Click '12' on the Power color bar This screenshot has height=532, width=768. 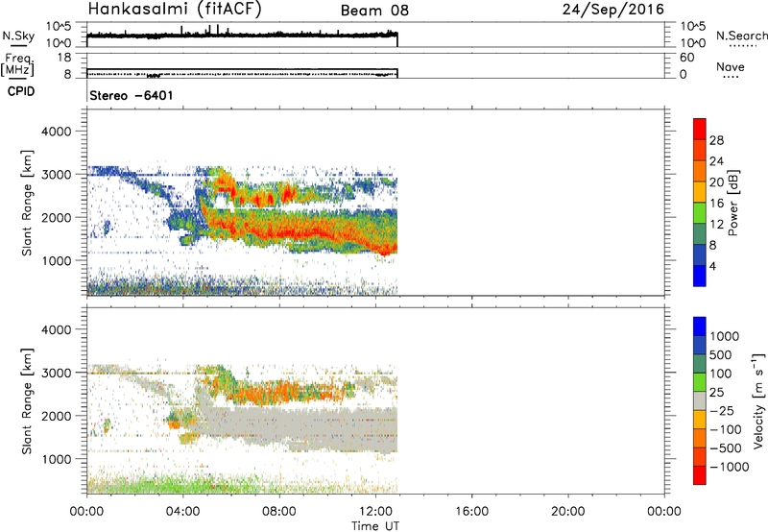[x=716, y=225]
